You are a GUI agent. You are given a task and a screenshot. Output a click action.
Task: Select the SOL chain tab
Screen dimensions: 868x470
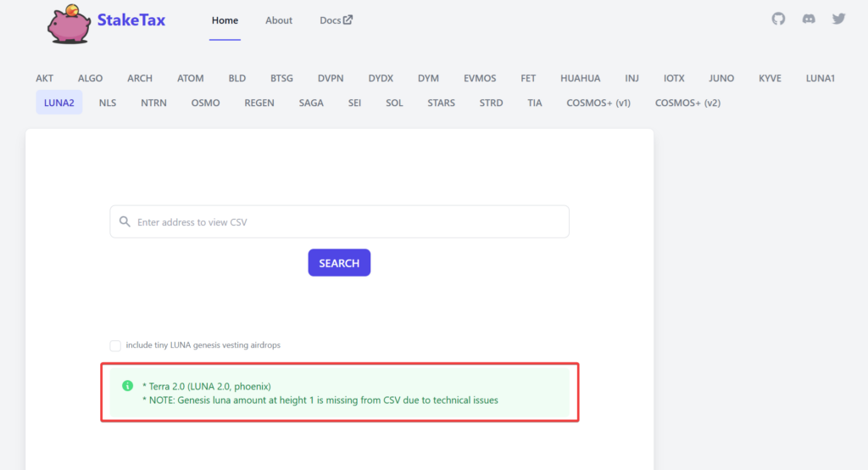pyautogui.click(x=394, y=103)
